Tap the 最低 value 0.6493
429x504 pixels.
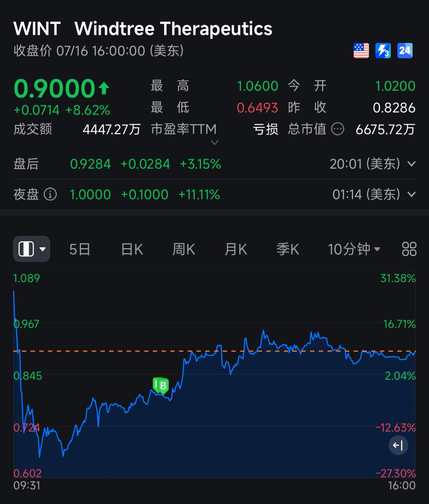pyautogui.click(x=258, y=108)
